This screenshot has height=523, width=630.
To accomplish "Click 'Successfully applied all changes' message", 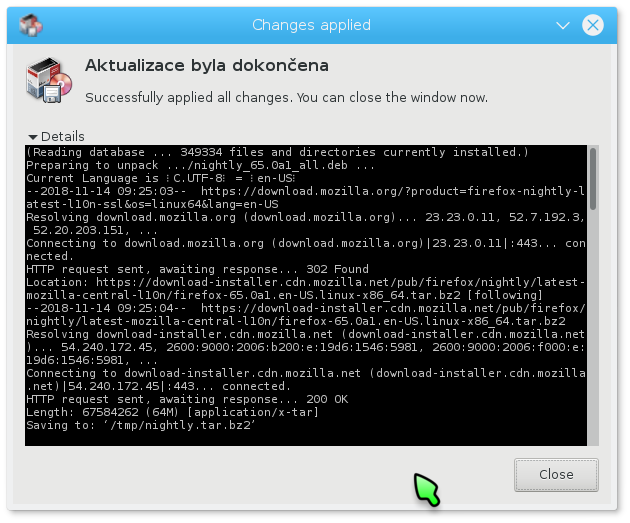I will click(x=286, y=98).
